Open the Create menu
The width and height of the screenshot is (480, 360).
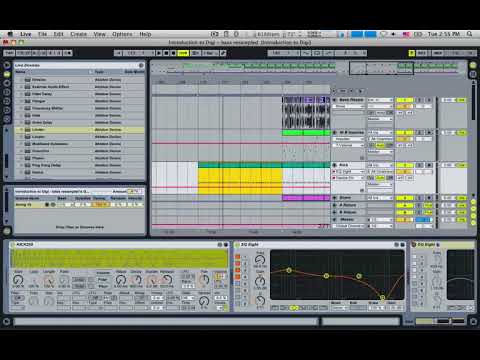click(78, 34)
